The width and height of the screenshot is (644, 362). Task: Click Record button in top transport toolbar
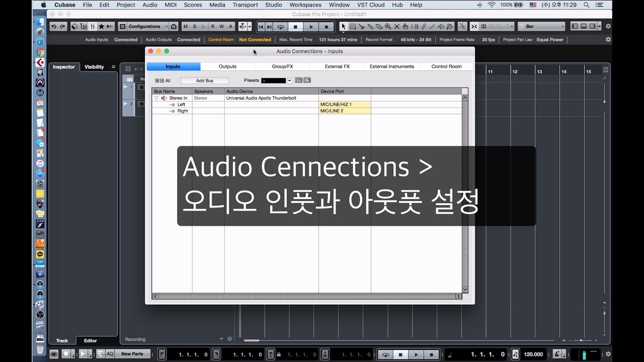click(x=327, y=27)
